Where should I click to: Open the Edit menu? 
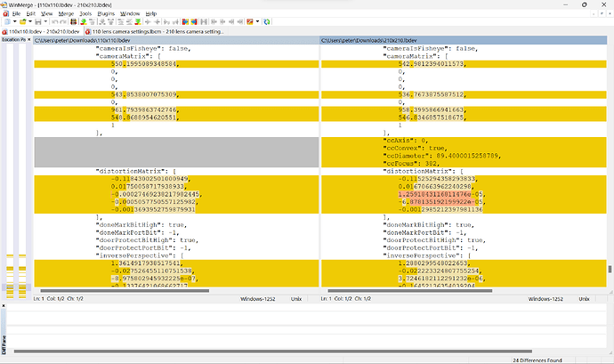(x=31, y=13)
